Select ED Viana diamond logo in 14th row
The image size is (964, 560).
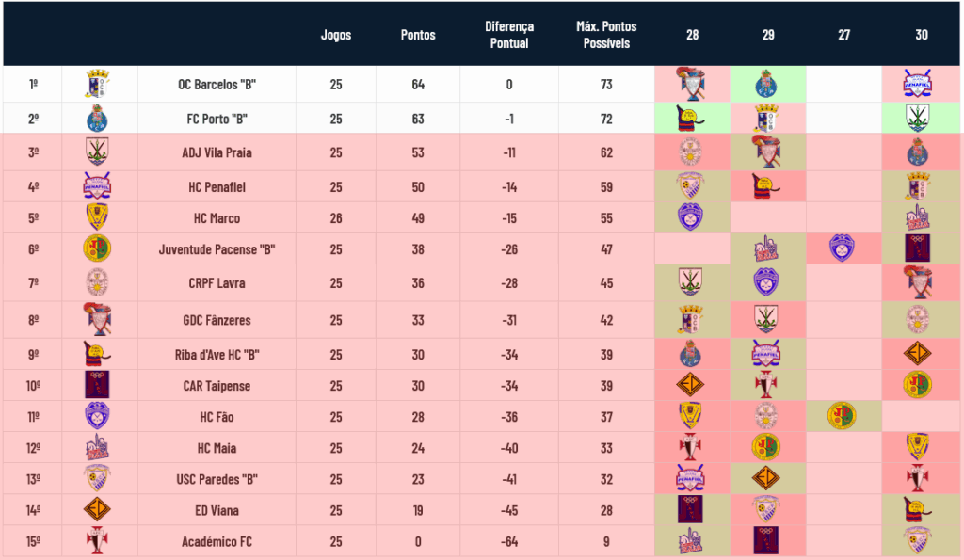[97, 509]
